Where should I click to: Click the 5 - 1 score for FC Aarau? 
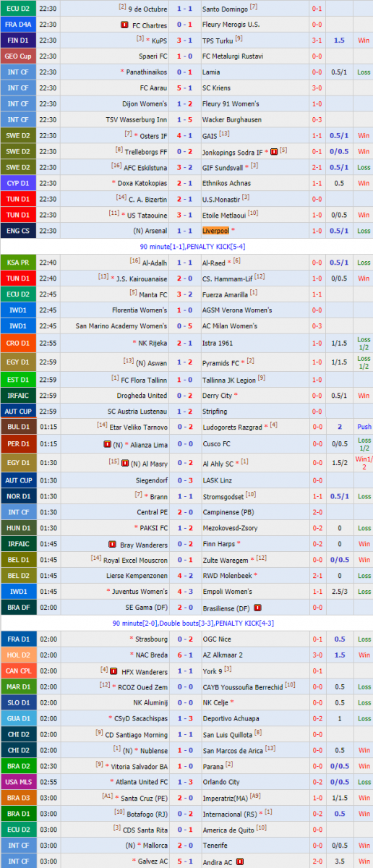tap(184, 88)
